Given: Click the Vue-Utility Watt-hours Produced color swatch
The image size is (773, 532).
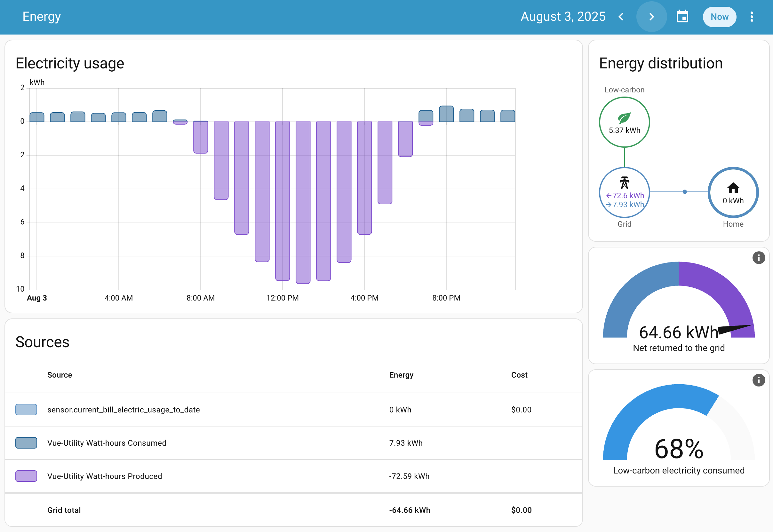Looking at the screenshot, I should (26, 476).
